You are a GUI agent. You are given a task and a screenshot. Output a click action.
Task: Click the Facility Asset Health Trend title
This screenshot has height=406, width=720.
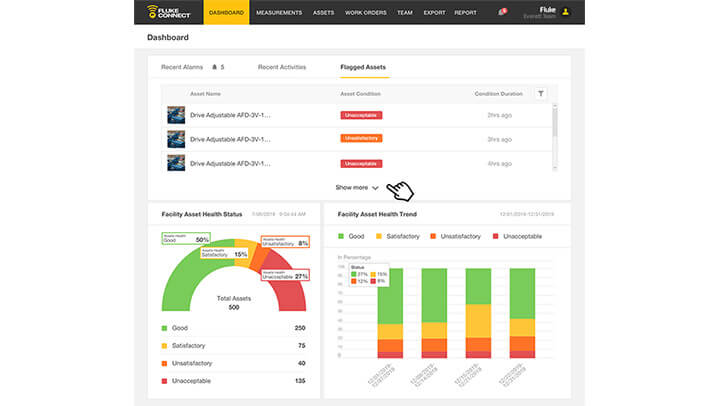click(377, 214)
